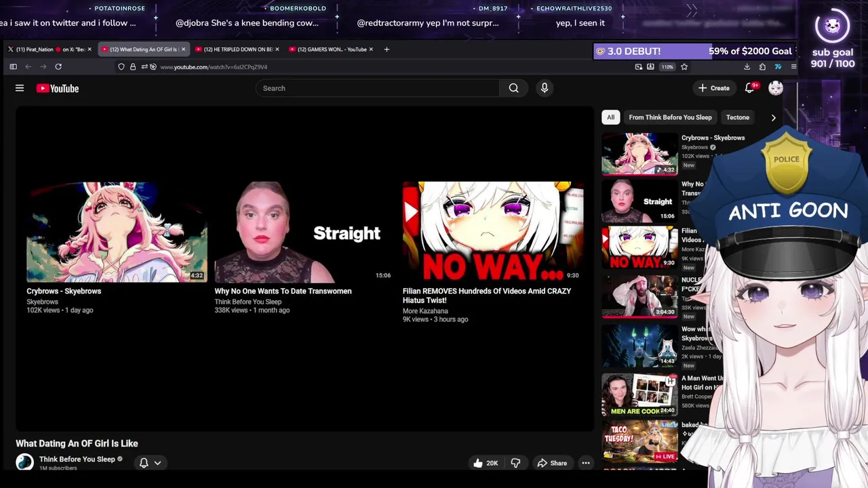This screenshot has width=868, height=488.
Task: Open Think Before You Sleep channel name
Action: (x=77, y=459)
